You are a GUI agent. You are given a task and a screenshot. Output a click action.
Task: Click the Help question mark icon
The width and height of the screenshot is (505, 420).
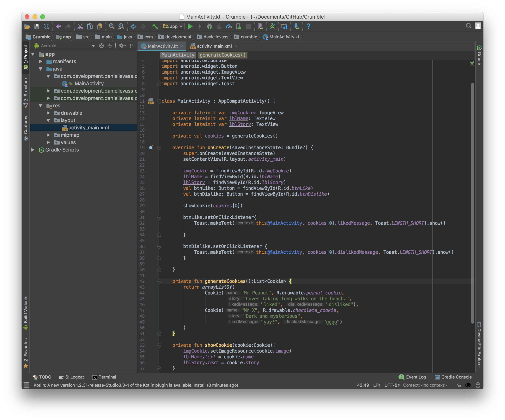point(308,27)
